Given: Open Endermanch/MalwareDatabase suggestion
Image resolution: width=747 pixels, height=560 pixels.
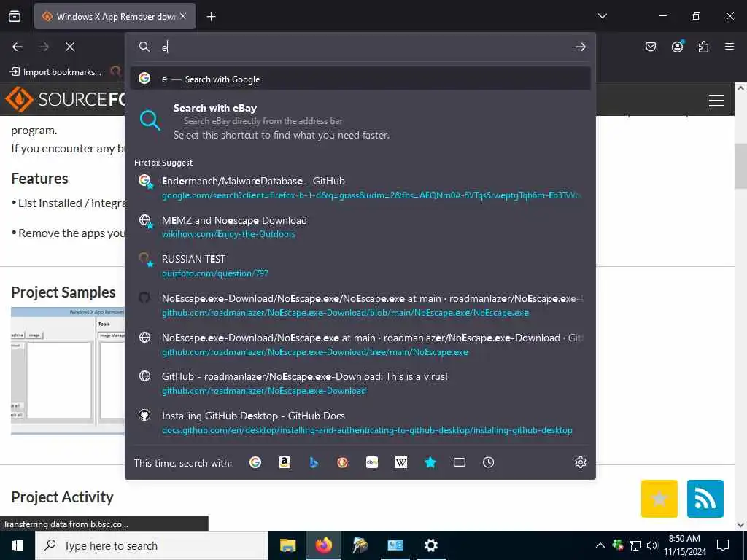Looking at the screenshot, I should (360, 187).
